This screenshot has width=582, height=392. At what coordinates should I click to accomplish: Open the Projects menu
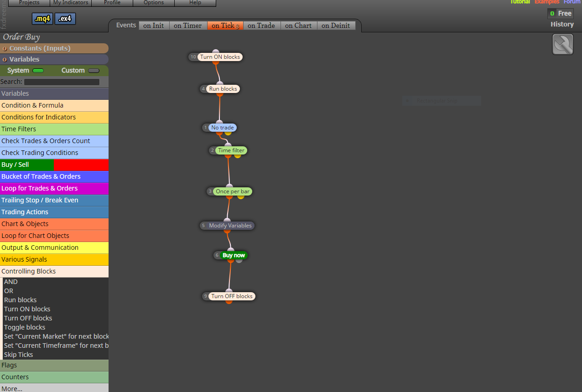tap(29, 3)
